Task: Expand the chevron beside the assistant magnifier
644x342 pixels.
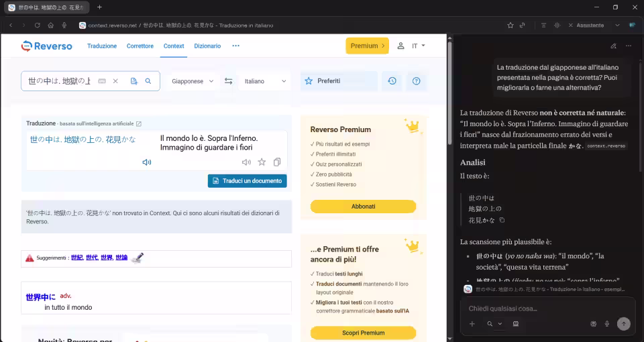Action: (500, 324)
